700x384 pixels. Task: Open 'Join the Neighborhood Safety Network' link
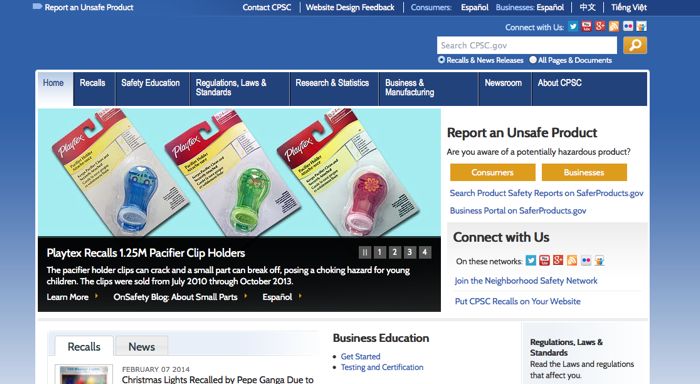click(526, 281)
